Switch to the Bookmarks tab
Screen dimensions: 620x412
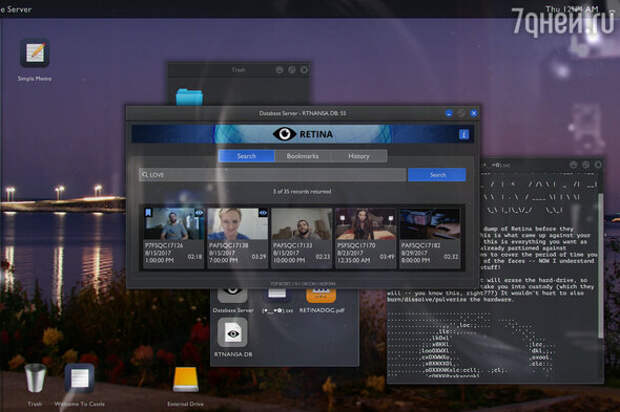pyautogui.click(x=302, y=156)
